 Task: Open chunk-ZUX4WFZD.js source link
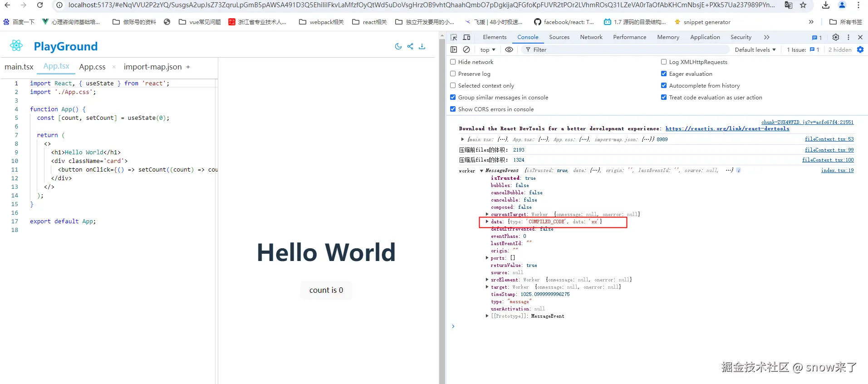coord(807,122)
